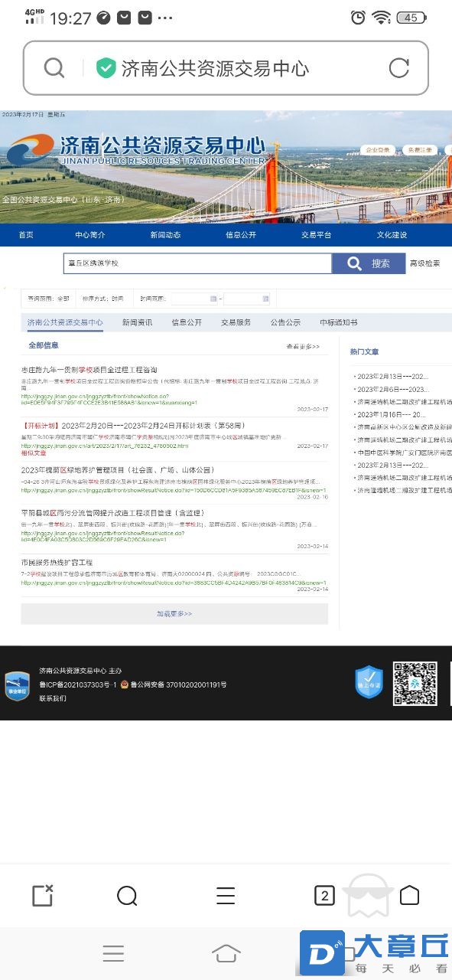The height and width of the screenshot is (980, 452).
Task: Open the end date calendar icon
Action: pyautogui.click(x=265, y=299)
